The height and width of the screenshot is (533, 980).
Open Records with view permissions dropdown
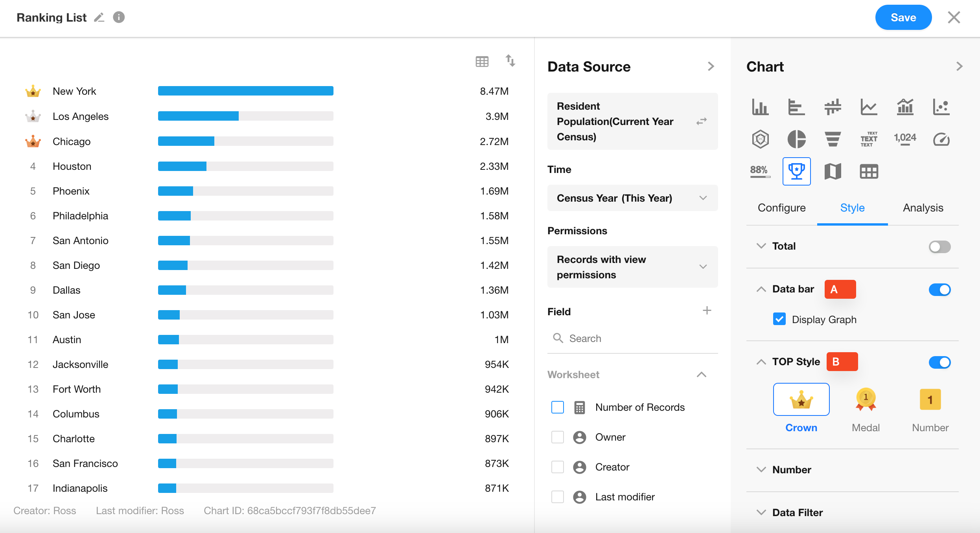click(x=632, y=267)
